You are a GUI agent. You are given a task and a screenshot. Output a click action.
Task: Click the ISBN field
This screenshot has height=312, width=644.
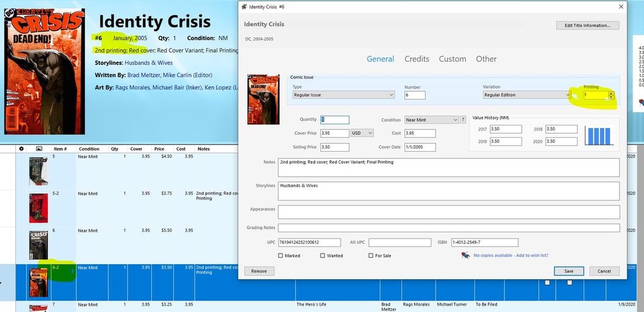(x=485, y=243)
